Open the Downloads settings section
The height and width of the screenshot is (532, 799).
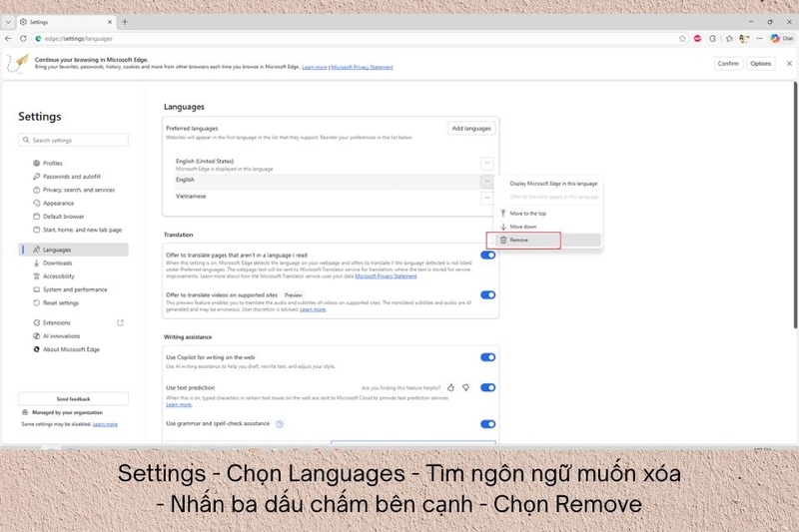click(x=53, y=263)
